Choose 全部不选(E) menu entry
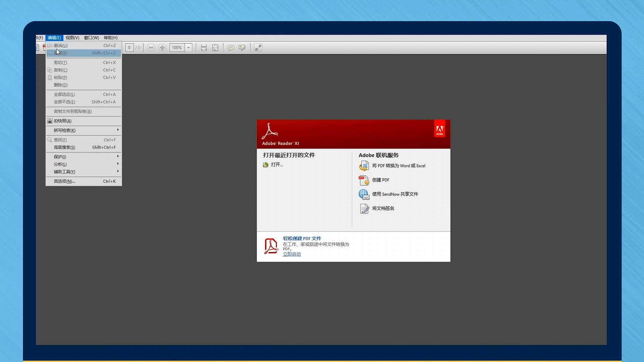Image resolution: width=644 pixels, height=362 pixels. (84, 102)
